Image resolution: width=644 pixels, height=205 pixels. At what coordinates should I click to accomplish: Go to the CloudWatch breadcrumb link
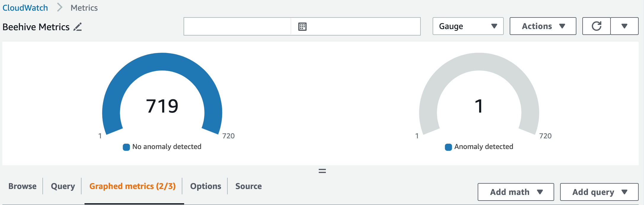pos(25,8)
